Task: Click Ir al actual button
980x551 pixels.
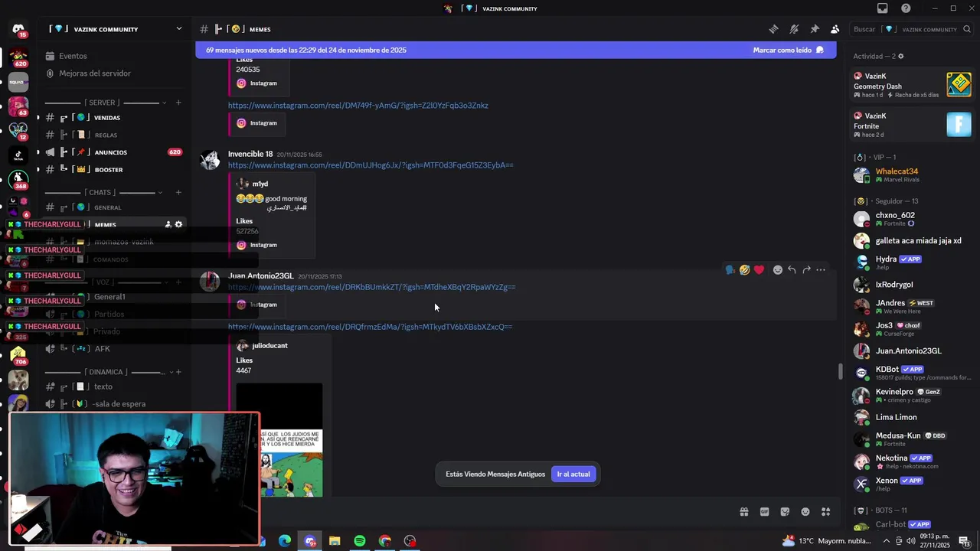Action: pyautogui.click(x=573, y=474)
